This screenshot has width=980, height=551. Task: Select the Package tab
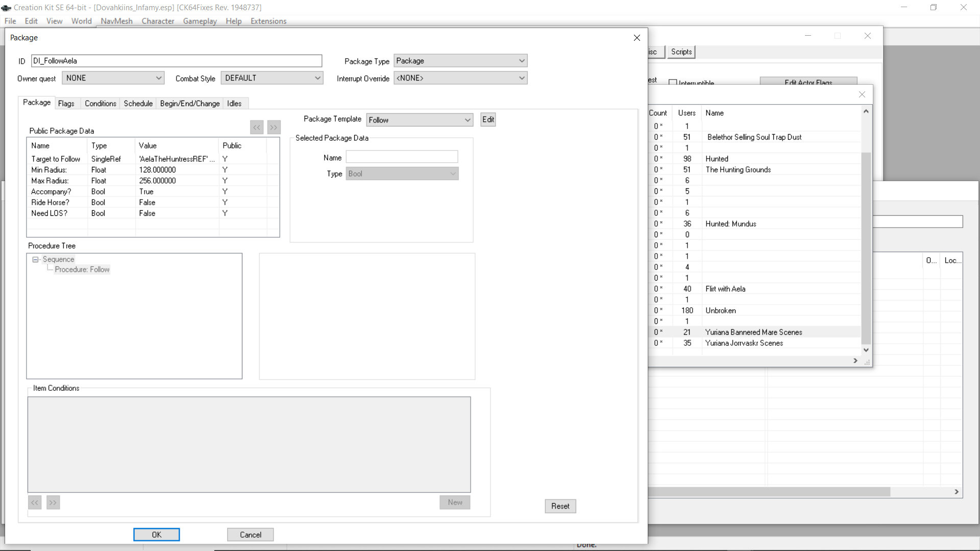(x=37, y=103)
